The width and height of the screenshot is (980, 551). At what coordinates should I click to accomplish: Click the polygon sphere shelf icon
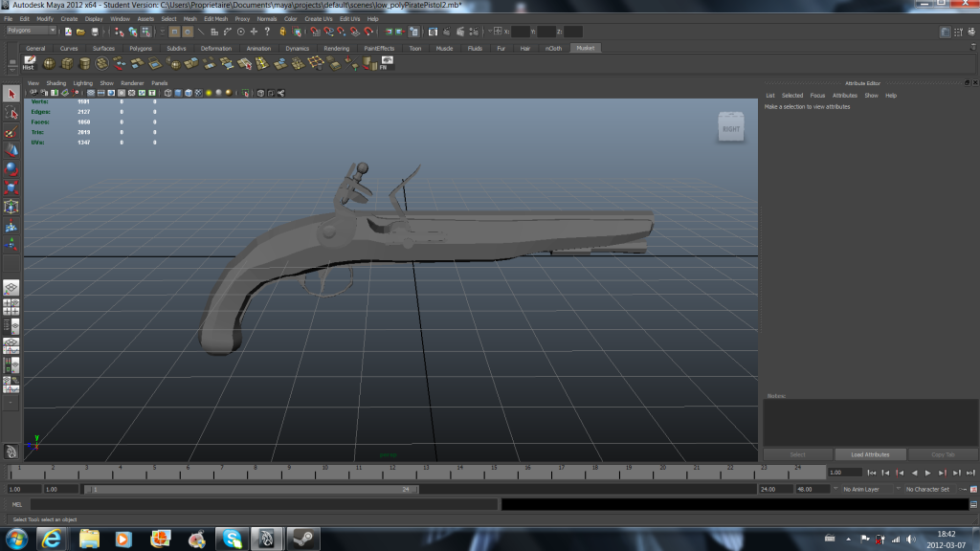49,63
